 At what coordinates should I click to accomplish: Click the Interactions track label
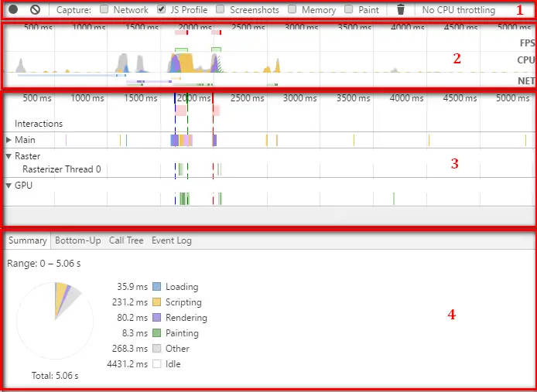[x=39, y=124]
